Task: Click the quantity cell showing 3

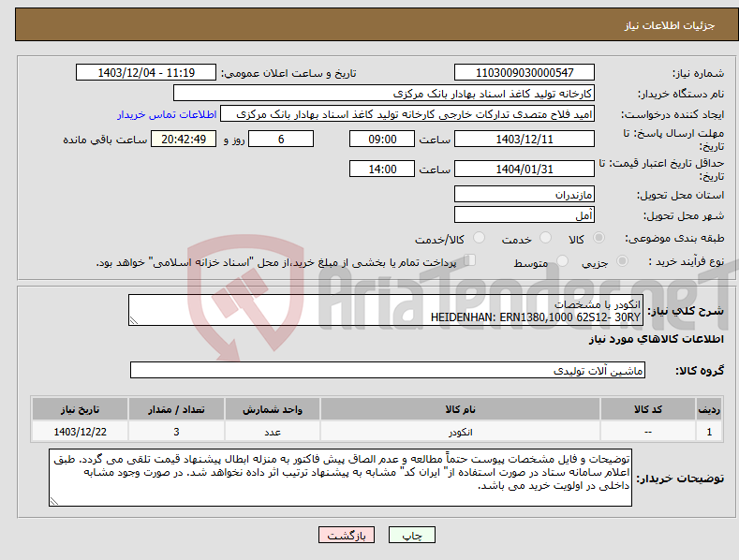Action: pyautogui.click(x=176, y=432)
